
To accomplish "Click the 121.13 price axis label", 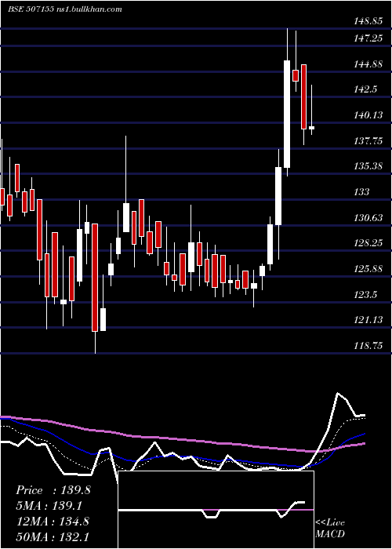I will 368,320.
